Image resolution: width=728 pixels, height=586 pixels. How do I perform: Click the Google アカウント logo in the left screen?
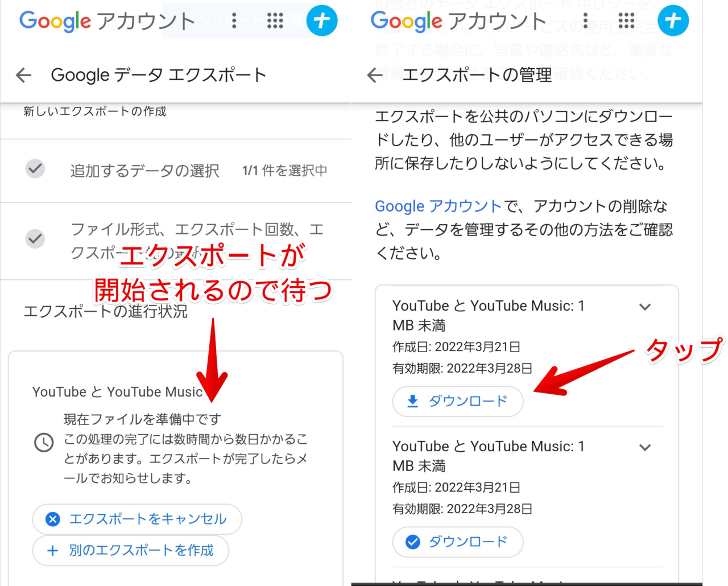coord(107,22)
